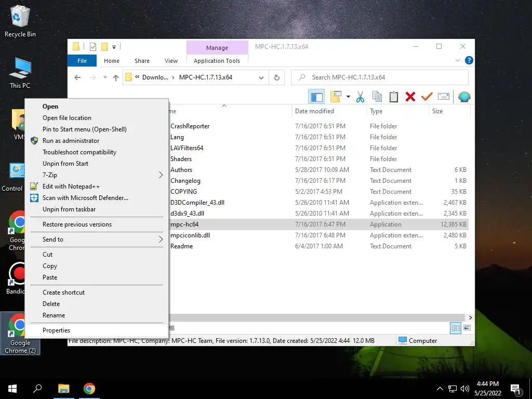Open recent locations dropdown arrow

[105, 77]
